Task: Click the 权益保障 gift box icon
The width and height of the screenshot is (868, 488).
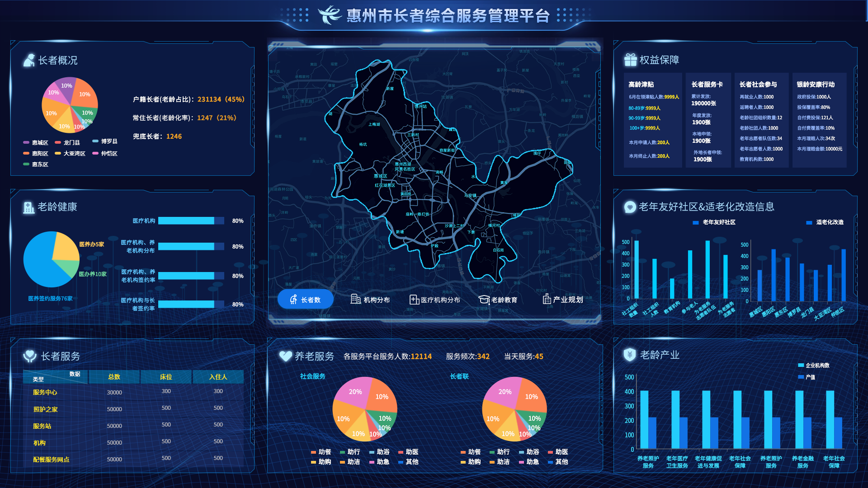Action: (x=630, y=60)
